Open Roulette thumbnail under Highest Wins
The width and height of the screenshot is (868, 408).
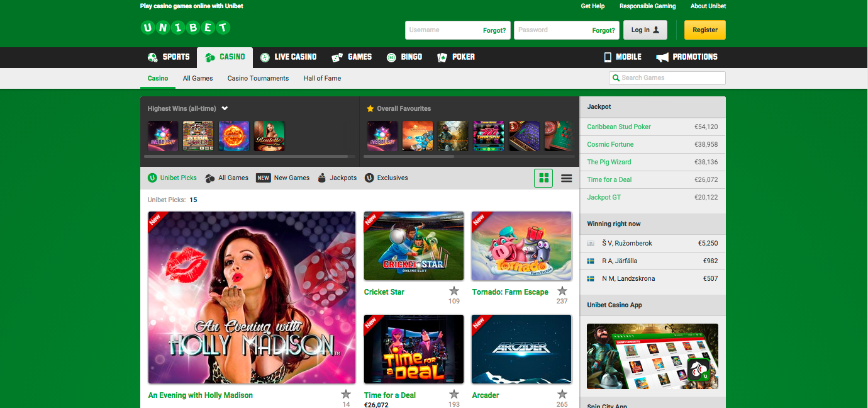coord(269,136)
